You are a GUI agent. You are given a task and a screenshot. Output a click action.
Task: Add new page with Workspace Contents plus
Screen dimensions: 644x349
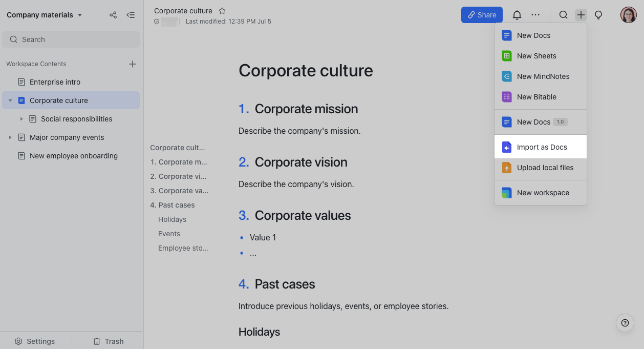[x=133, y=64]
